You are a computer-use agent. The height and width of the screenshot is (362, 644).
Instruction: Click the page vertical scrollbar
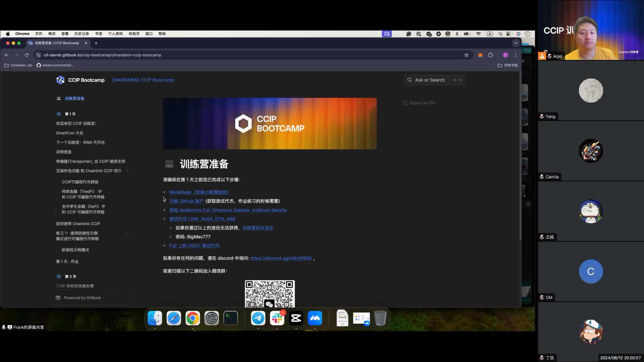tap(520, 156)
